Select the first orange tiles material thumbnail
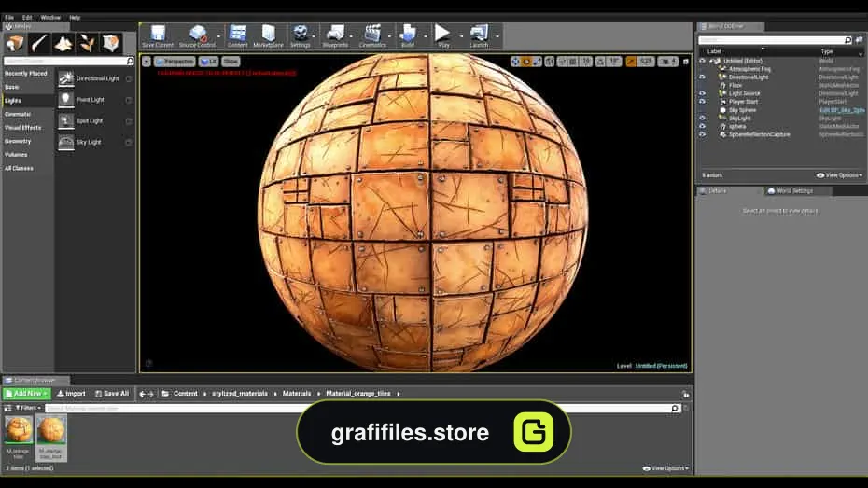This screenshot has width=868, height=488. [19, 430]
